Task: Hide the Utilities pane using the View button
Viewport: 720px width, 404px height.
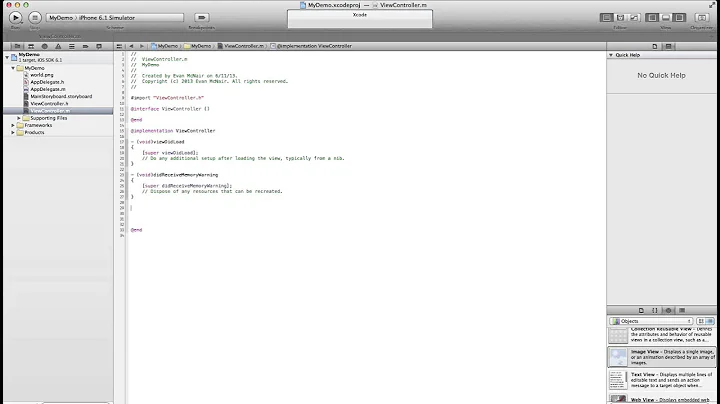Action: (x=680, y=17)
